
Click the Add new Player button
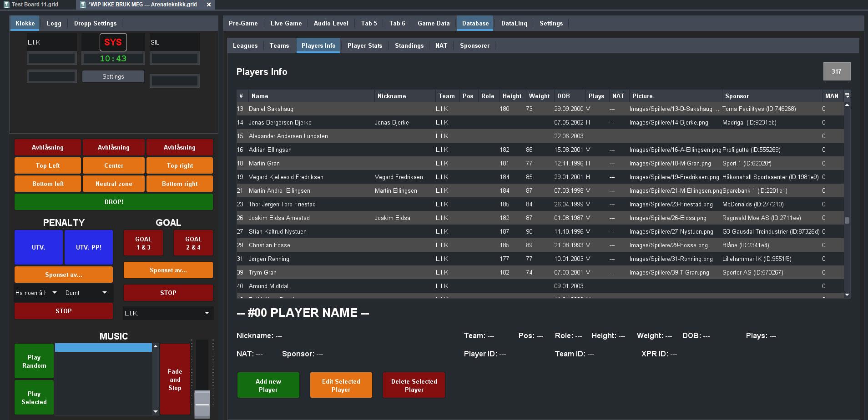click(268, 385)
